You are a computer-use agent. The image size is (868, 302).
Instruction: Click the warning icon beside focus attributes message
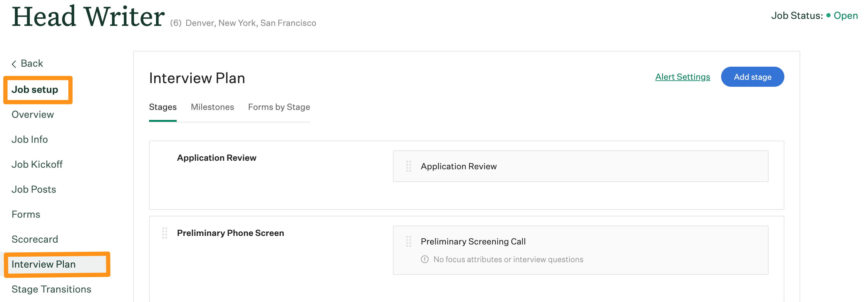point(424,259)
